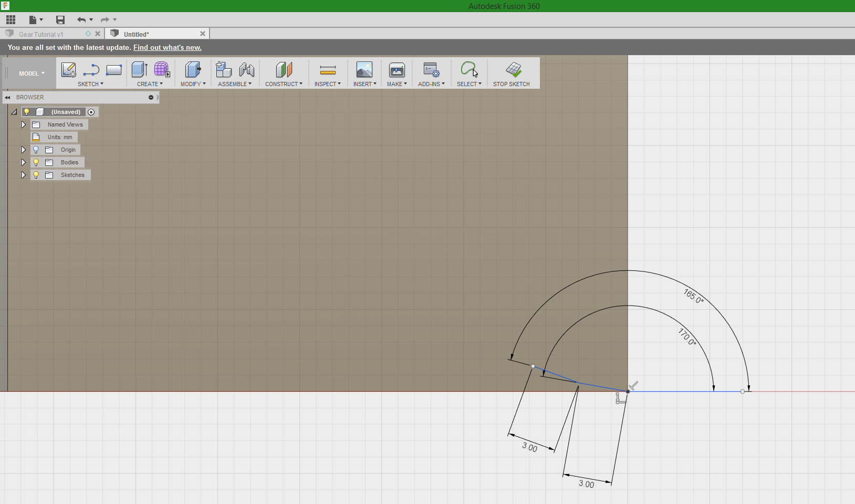Select the Create Sketch tool
Image resolution: width=855 pixels, height=504 pixels.
[x=68, y=70]
